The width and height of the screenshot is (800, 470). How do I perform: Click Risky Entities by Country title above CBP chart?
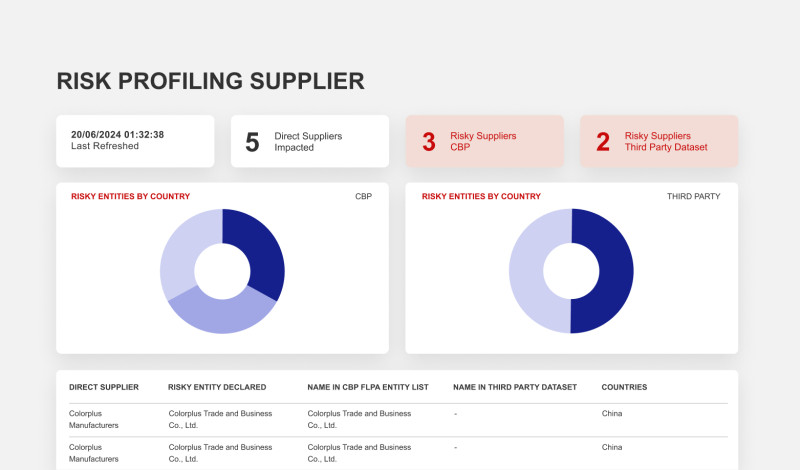[130, 197]
